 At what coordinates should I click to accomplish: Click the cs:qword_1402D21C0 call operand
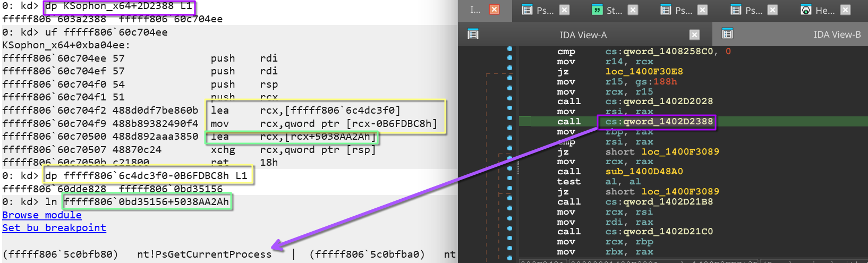pos(659,232)
